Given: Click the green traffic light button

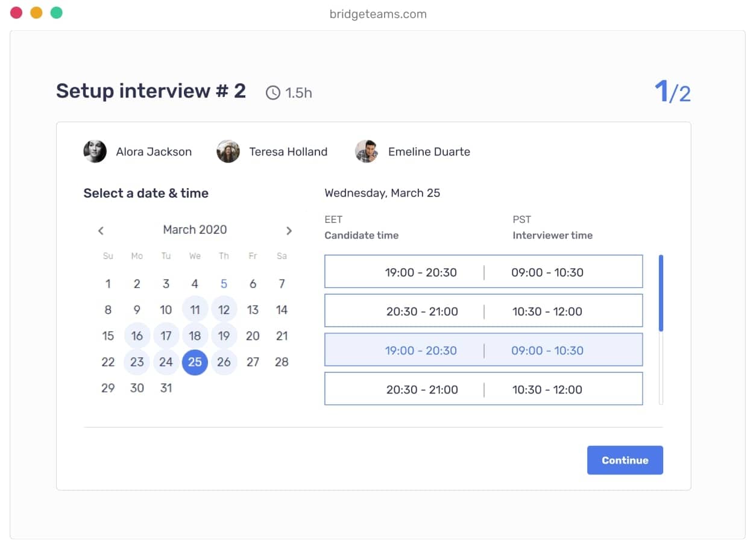Looking at the screenshot, I should (57, 11).
